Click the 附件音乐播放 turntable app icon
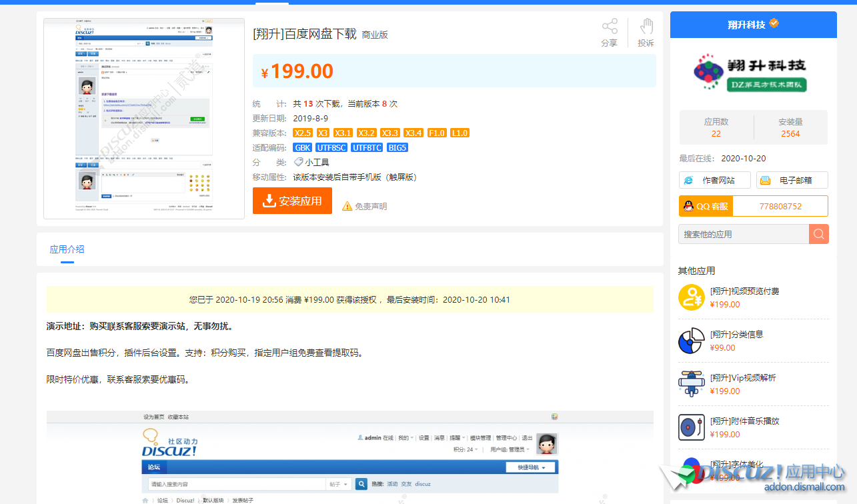 point(692,427)
